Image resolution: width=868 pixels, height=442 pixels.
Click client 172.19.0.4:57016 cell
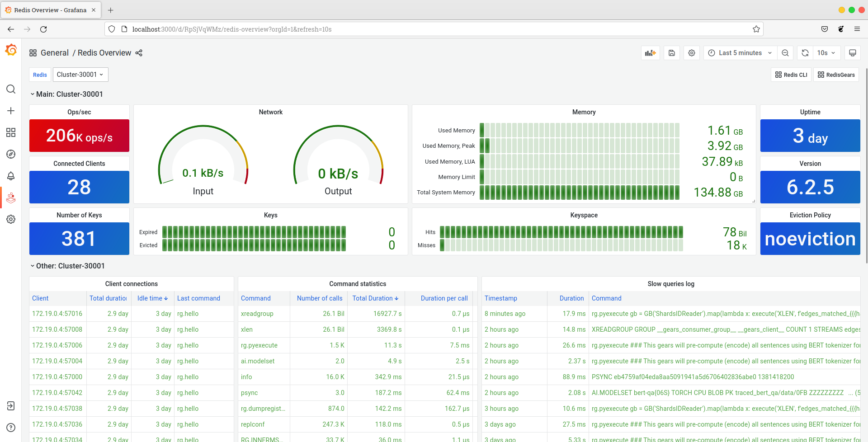point(57,314)
